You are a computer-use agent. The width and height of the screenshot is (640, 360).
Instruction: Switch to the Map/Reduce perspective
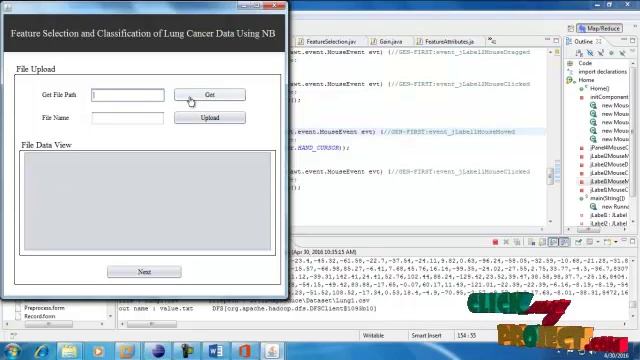pos(600,28)
